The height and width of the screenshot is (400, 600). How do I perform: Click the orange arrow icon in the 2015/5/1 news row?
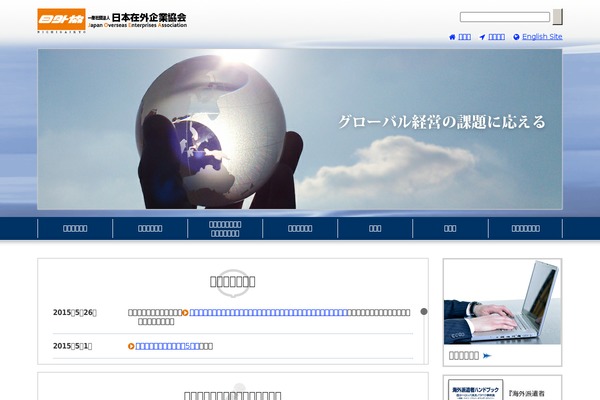point(131,346)
